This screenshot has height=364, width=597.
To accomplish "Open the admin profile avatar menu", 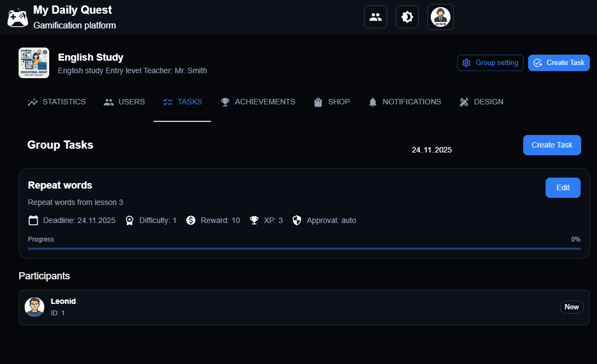I will pyautogui.click(x=440, y=17).
